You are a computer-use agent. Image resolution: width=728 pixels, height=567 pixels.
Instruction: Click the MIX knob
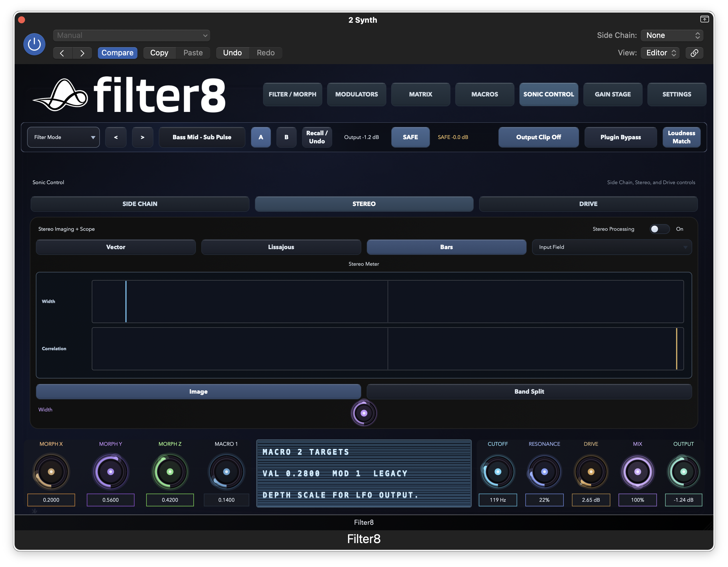[x=637, y=472]
